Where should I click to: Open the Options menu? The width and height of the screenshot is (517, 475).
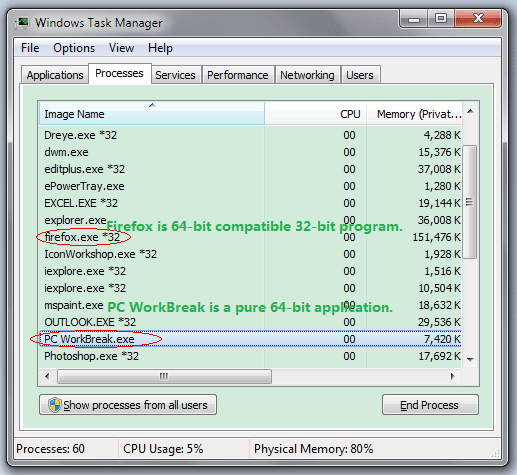(74, 48)
